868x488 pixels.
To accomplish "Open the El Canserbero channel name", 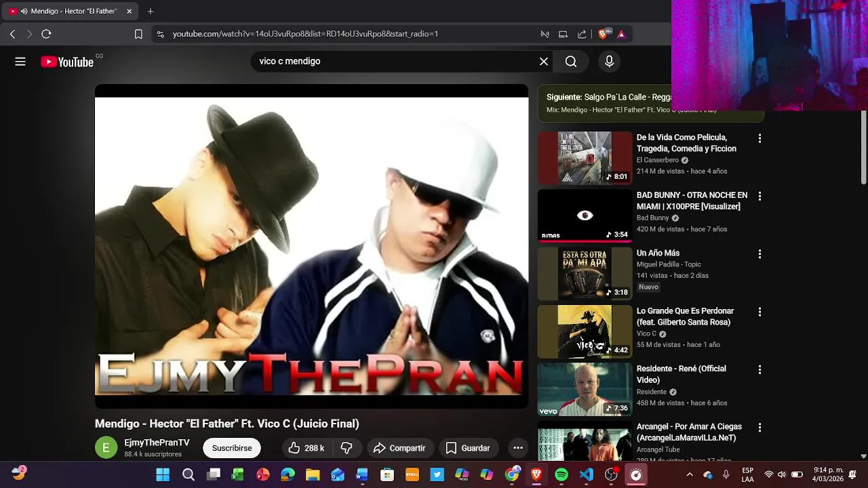I will pos(657,160).
